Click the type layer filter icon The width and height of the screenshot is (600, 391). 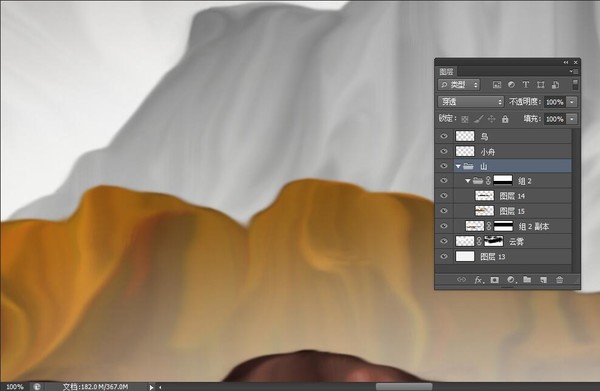(526, 85)
